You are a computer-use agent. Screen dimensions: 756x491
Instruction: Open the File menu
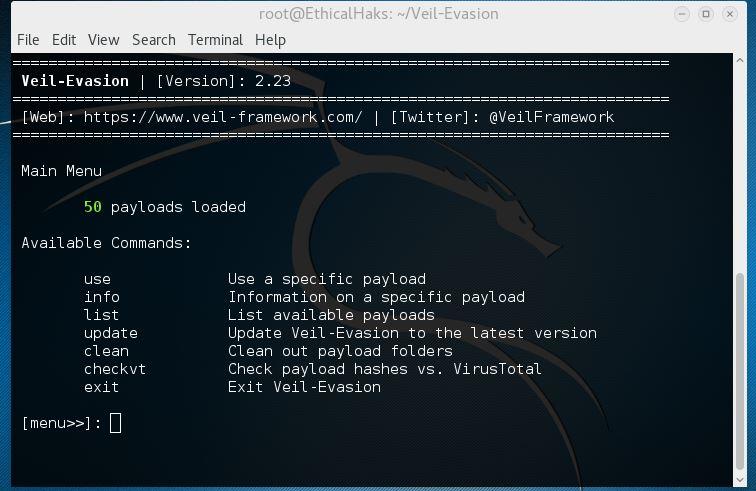[28, 40]
